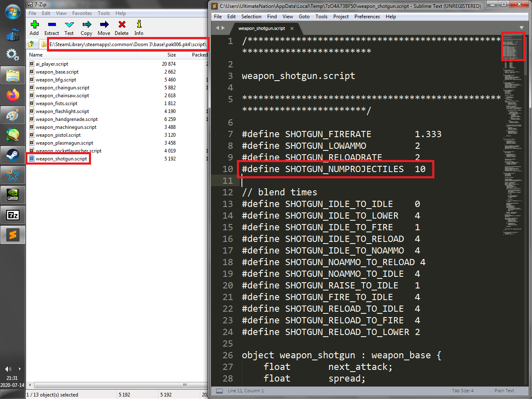Screen dimensions: 532x399
Task: Click the Copy icon in 7-Zip toolbar
Action: point(86,27)
